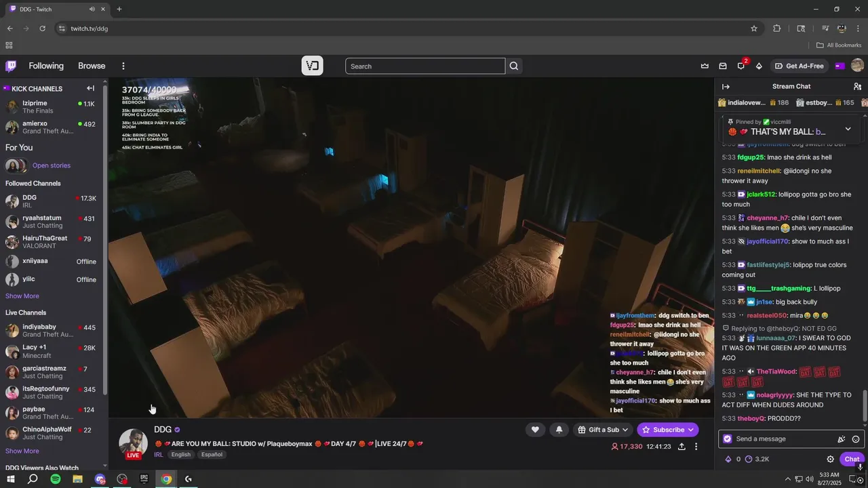Open the Bits balance icon
Viewport: 868px width, 488px height.
[732, 459]
